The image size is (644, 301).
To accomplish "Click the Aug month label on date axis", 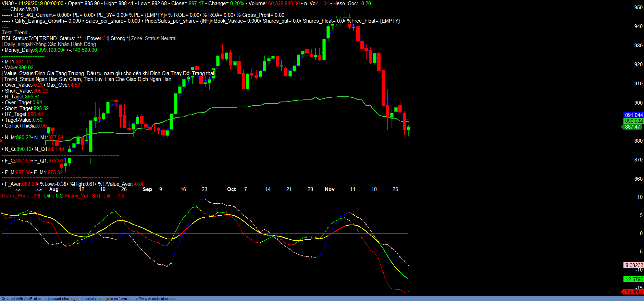I will pos(54,189).
